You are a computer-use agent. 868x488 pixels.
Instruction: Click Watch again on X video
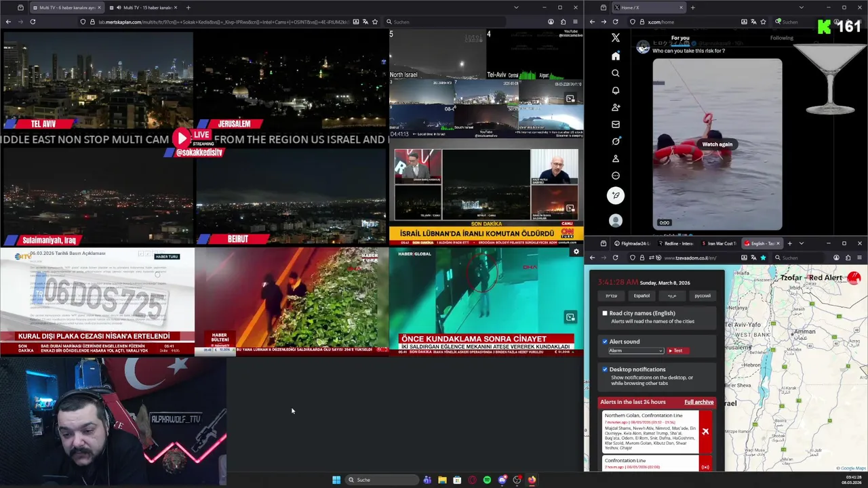717,144
